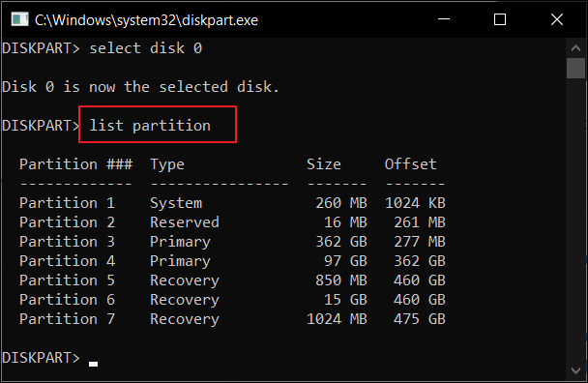Click the 'System' type of Partition 1

point(176,203)
